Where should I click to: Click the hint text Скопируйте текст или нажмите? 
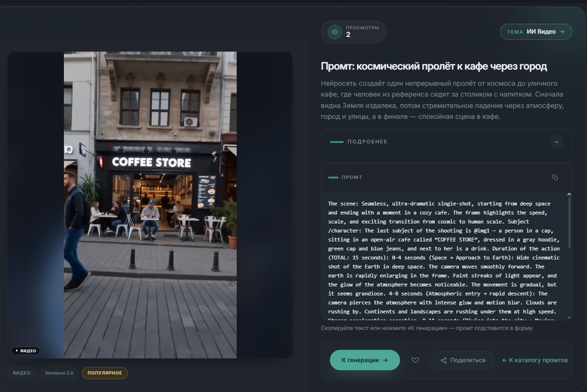pyautogui.click(x=427, y=328)
